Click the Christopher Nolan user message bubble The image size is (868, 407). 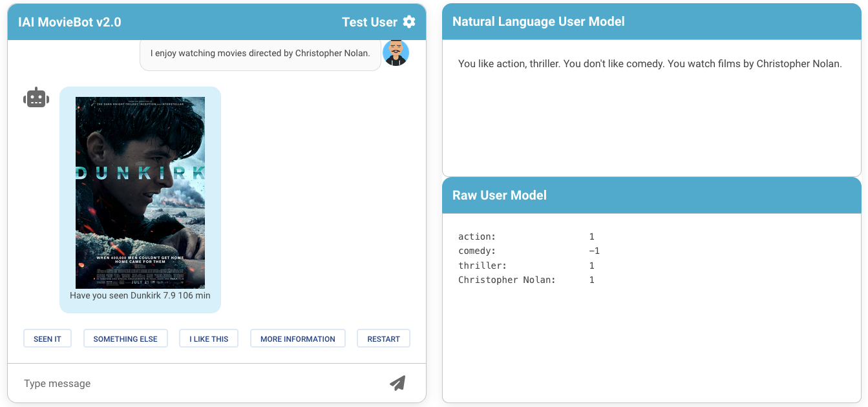[260, 54]
